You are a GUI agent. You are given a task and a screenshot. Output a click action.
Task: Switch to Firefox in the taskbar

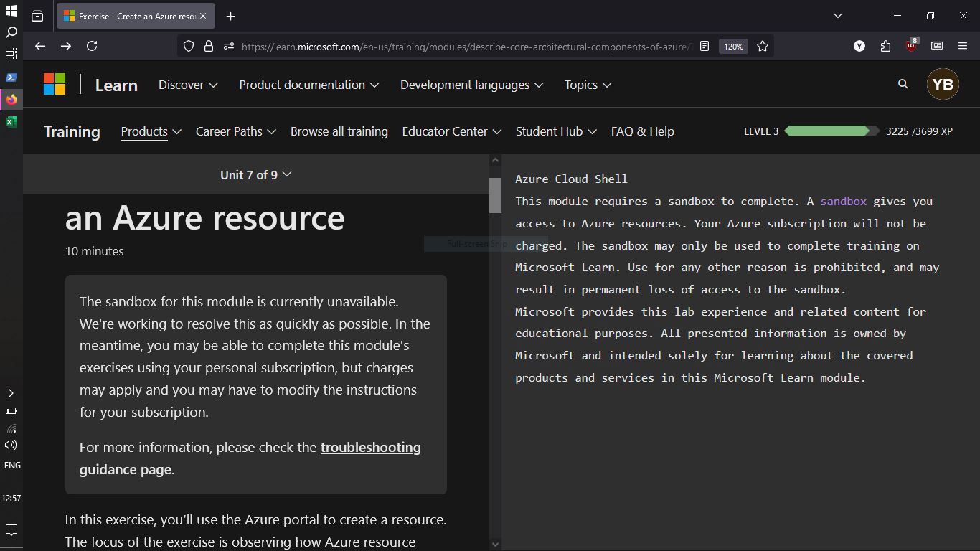11,100
